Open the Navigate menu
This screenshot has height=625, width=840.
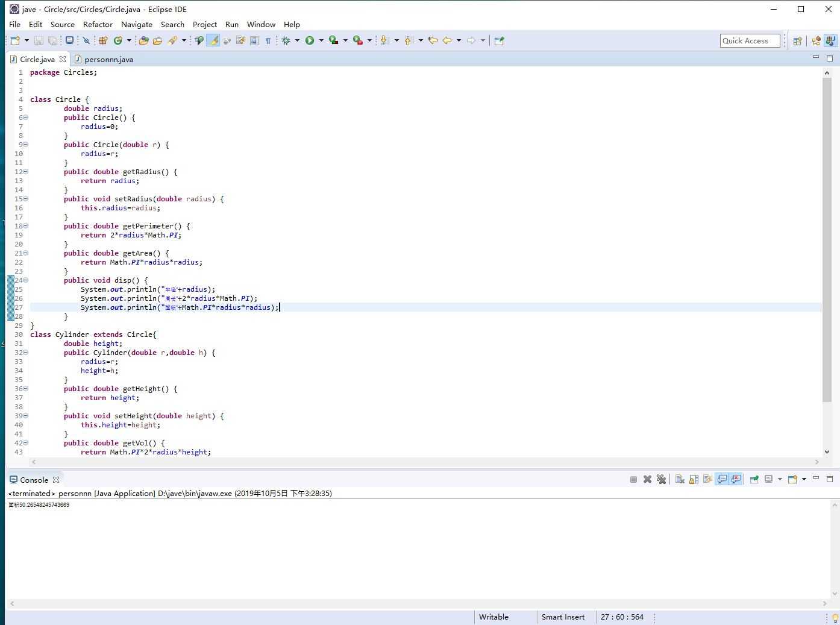click(x=137, y=24)
